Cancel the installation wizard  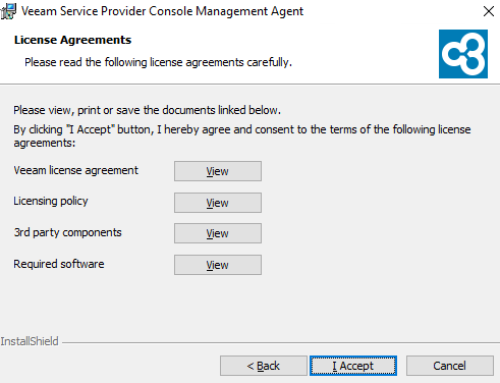tap(450, 366)
